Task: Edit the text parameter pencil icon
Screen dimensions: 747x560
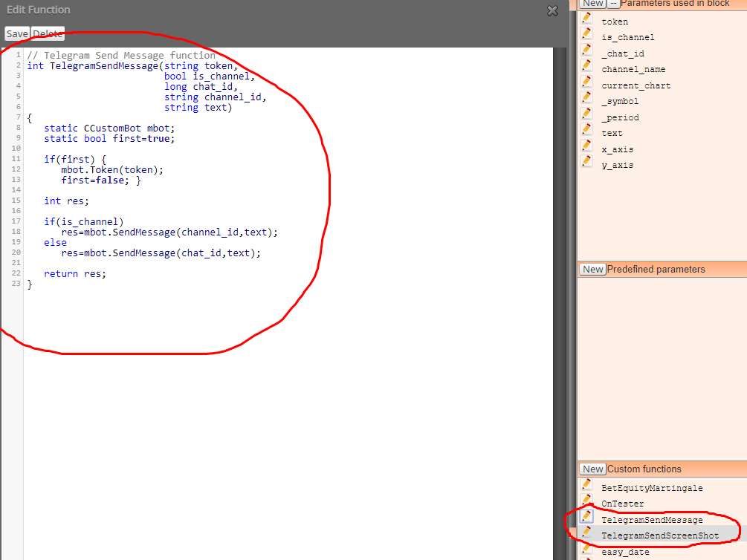Action: 587,130
